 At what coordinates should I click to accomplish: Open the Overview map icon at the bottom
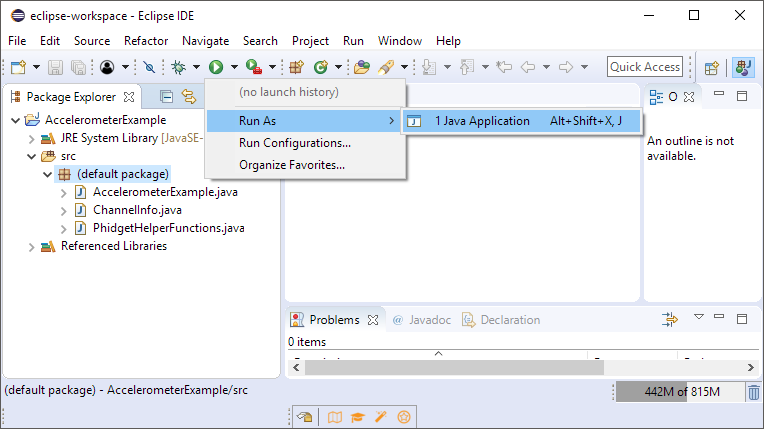(335, 417)
